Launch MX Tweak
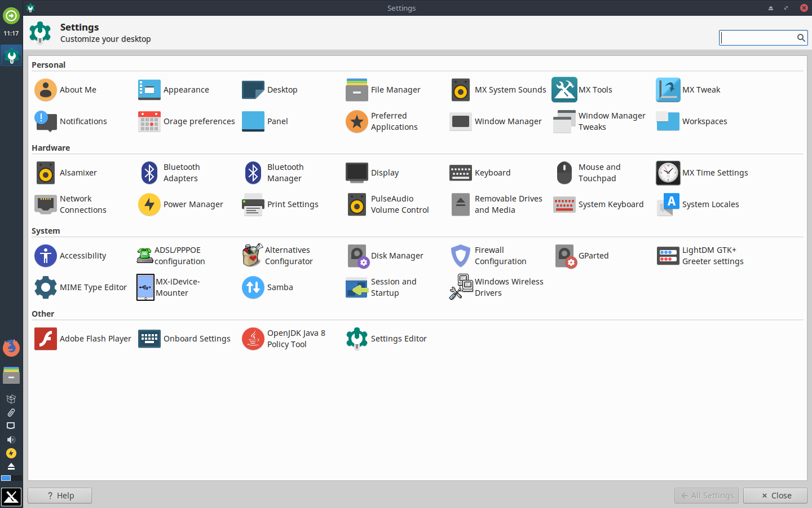This screenshot has width=812, height=508. [x=689, y=90]
